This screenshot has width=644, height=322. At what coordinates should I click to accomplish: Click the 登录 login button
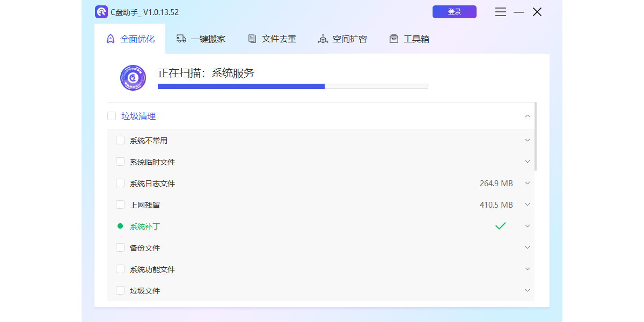pyautogui.click(x=454, y=11)
